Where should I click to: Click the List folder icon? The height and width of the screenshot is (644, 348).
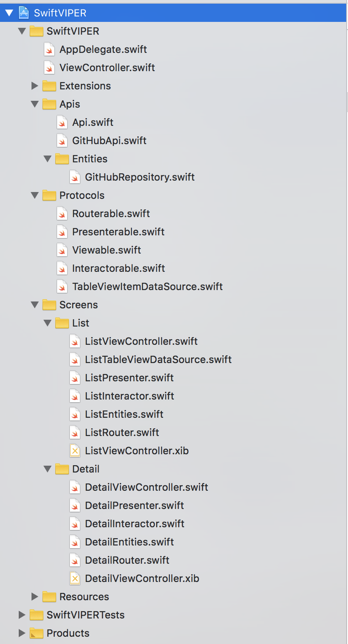point(62,323)
